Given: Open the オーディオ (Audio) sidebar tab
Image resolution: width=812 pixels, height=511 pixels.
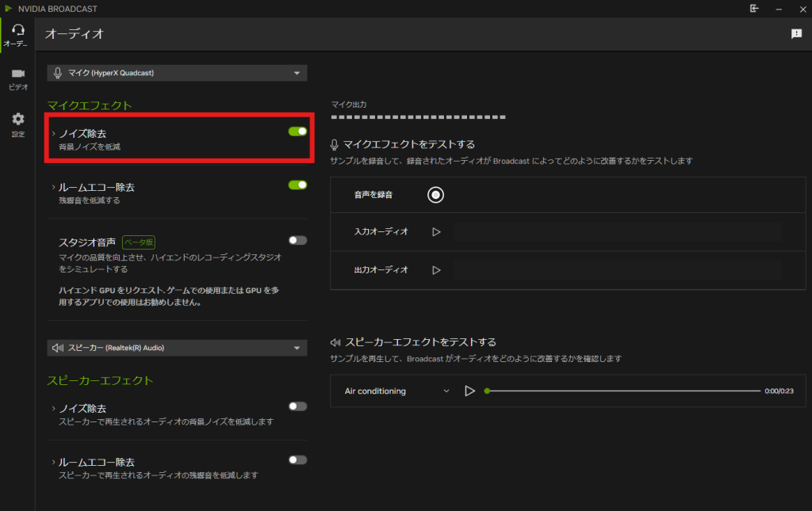Looking at the screenshot, I should tap(17, 35).
